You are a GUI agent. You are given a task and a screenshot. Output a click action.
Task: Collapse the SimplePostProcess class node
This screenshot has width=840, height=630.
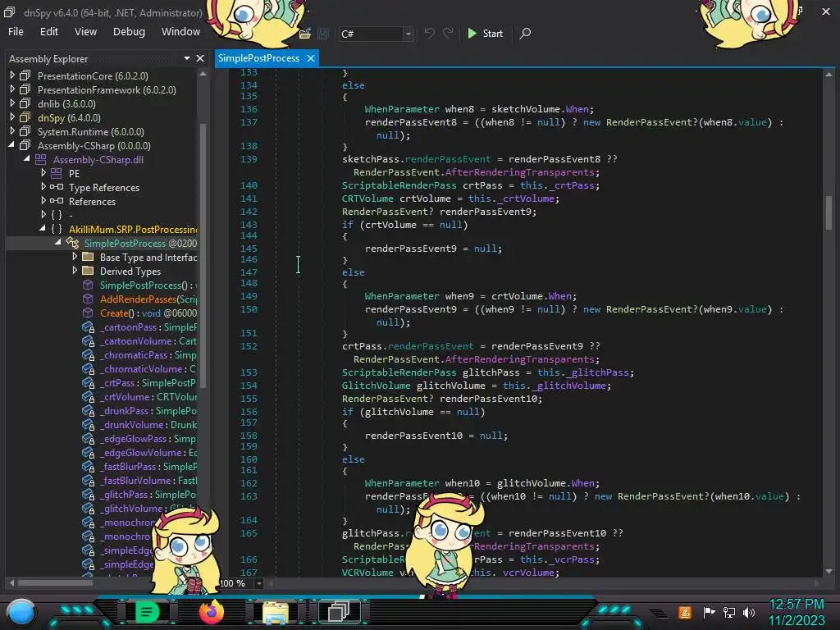(x=58, y=243)
